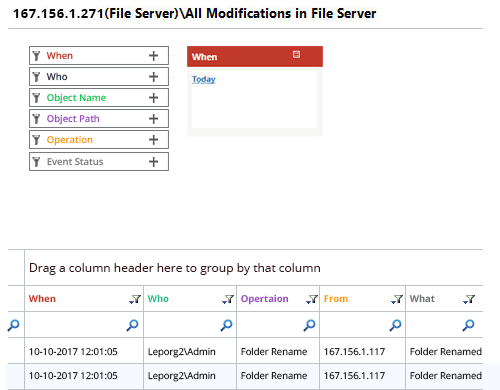Select the When filter box

(99, 56)
